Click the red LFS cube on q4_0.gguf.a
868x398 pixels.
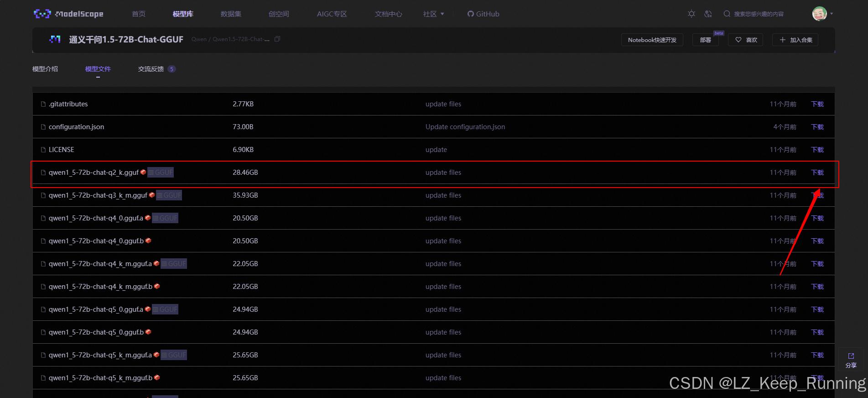pyautogui.click(x=148, y=218)
